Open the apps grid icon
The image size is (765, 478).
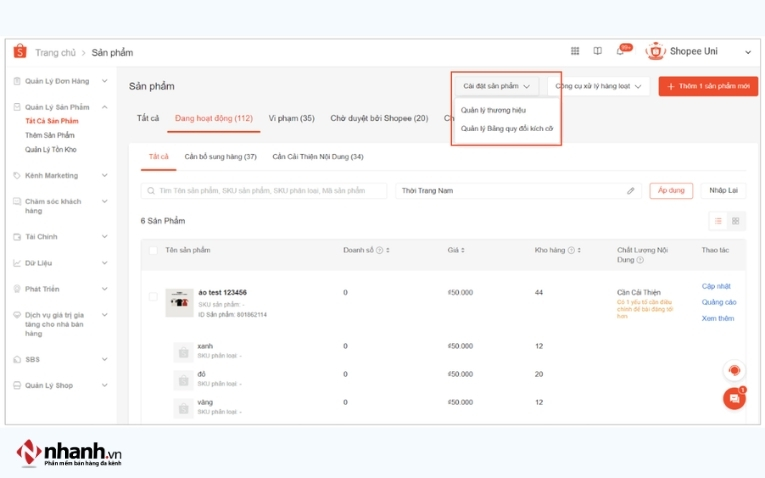[575, 51]
